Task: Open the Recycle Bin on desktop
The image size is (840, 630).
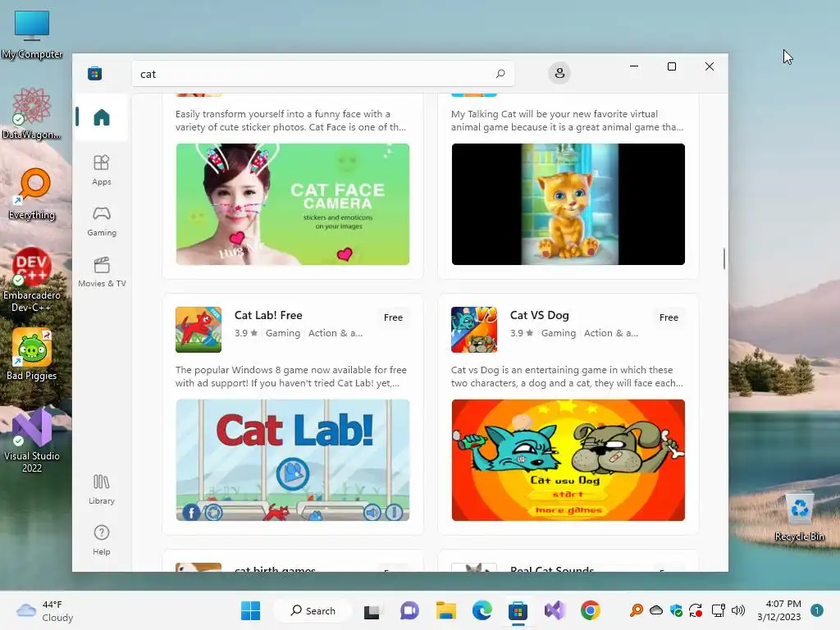Action: click(799, 517)
